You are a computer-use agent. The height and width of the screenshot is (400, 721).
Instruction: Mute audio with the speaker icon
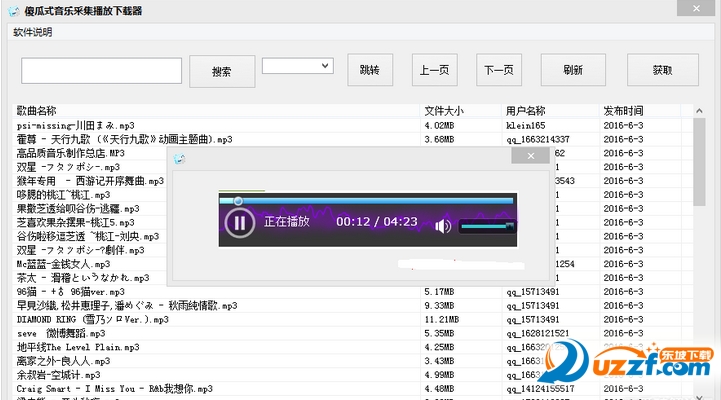click(443, 225)
